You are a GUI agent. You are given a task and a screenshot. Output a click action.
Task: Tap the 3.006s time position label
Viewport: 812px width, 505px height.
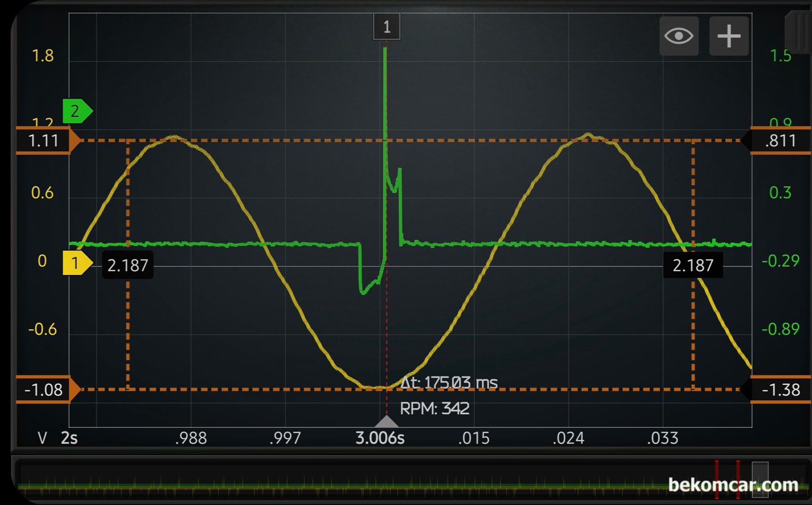380,438
